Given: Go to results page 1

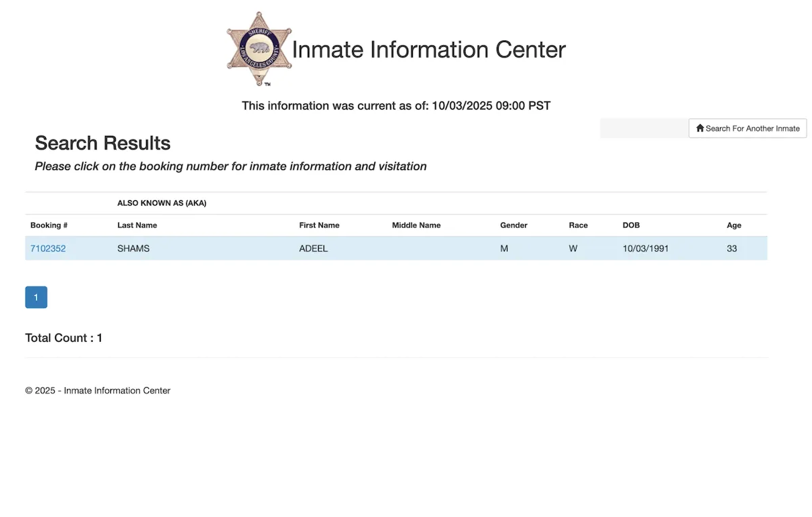Looking at the screenshot, I should point(36,297).
